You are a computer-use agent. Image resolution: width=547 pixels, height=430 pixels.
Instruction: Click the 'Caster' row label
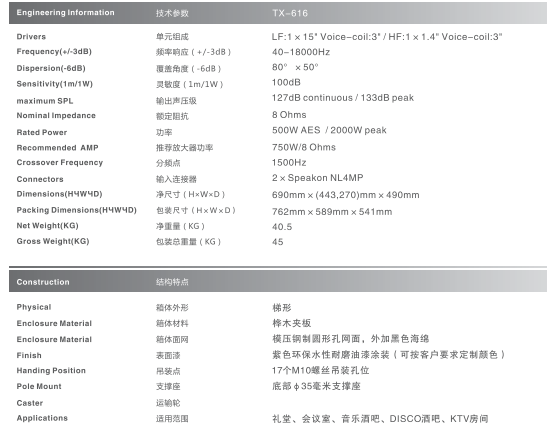pyautogui.click(x=30, y=403)
